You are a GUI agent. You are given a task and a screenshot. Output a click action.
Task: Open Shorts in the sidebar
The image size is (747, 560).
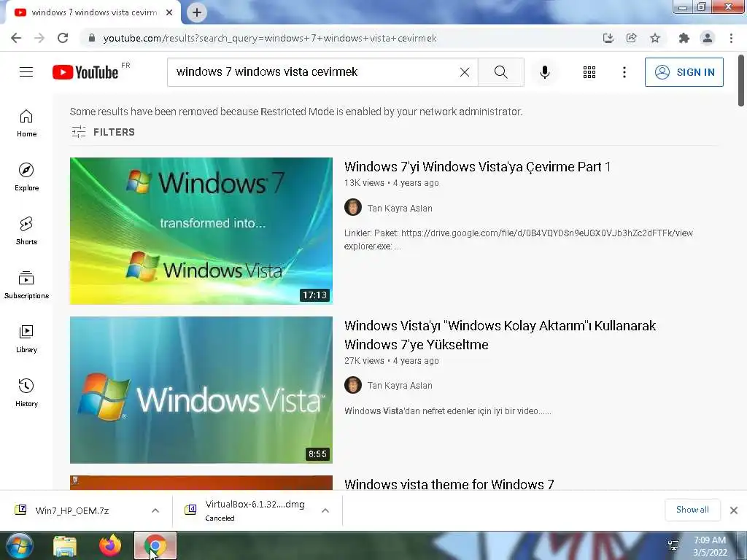(x=26, y=231)
